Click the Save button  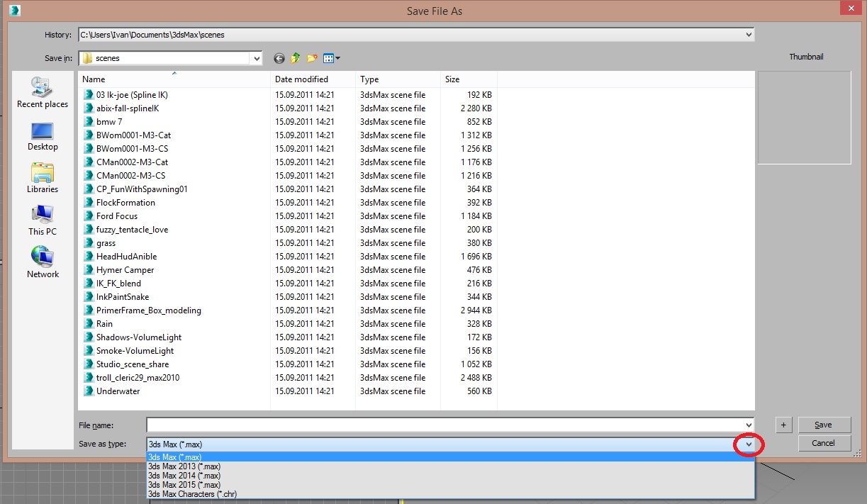824,425
